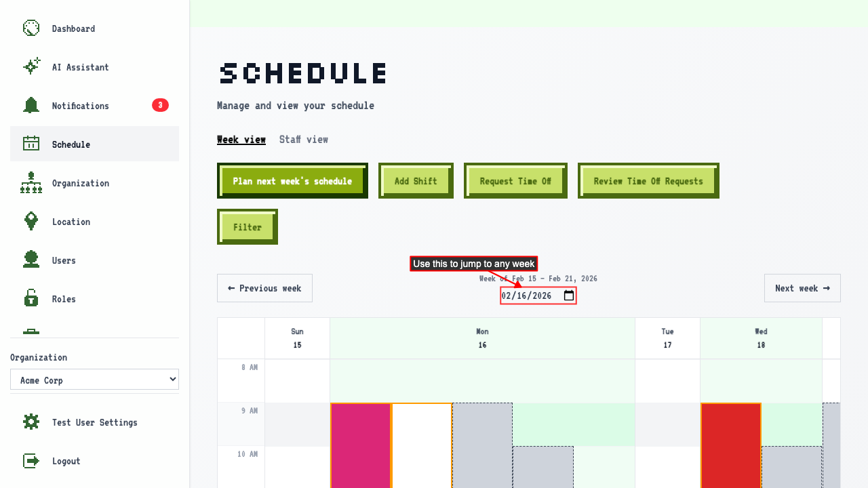Open the Filter options

pyautogui.click(x=248, y=227)
